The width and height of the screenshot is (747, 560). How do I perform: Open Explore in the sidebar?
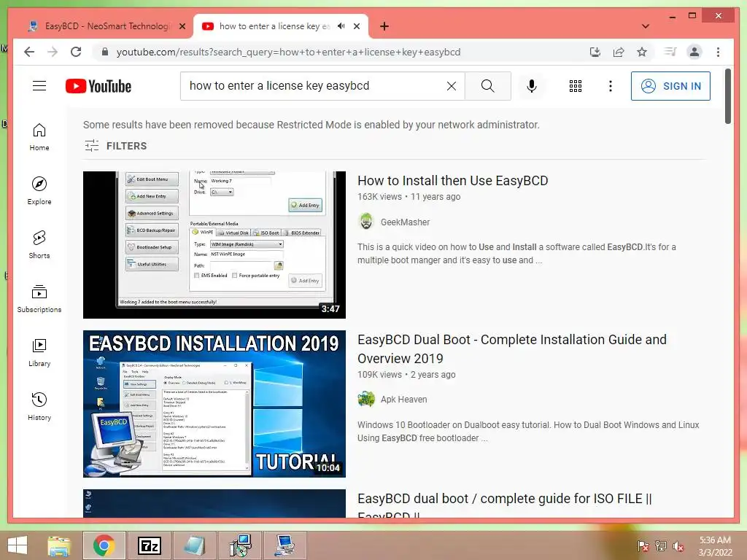[x=39, y=191]
